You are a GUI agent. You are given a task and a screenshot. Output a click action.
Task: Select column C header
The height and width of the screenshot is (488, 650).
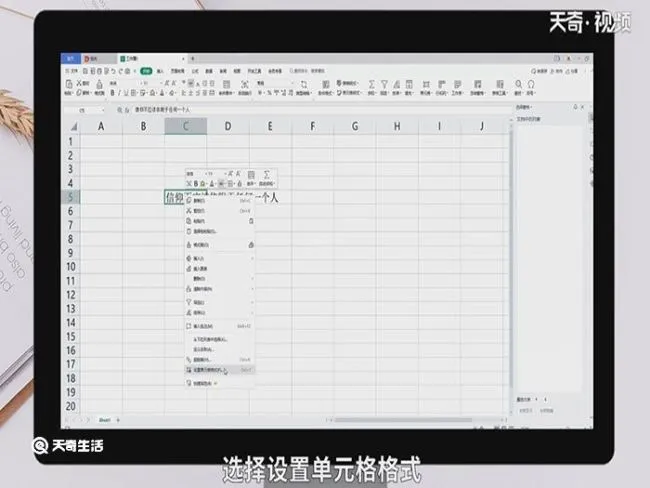(186, 126)
